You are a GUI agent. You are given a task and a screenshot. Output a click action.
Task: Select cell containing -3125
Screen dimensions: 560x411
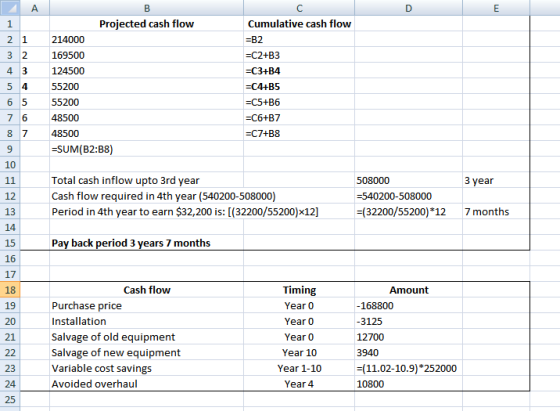[409, 321]
